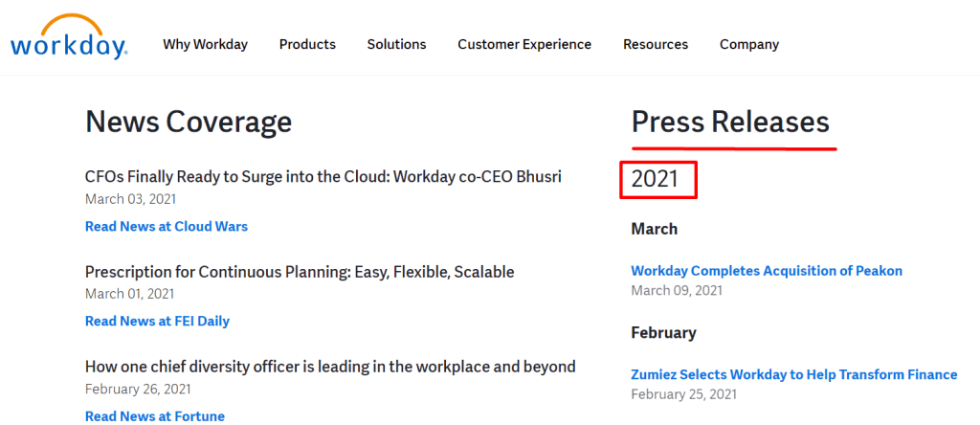Select the 2021 year heading
Screen dimensions: 980x425
(x=655, y=179)
